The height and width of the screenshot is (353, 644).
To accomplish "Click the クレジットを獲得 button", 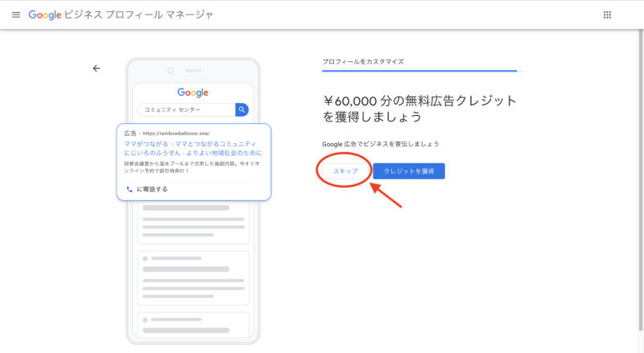I will (409, 171).
